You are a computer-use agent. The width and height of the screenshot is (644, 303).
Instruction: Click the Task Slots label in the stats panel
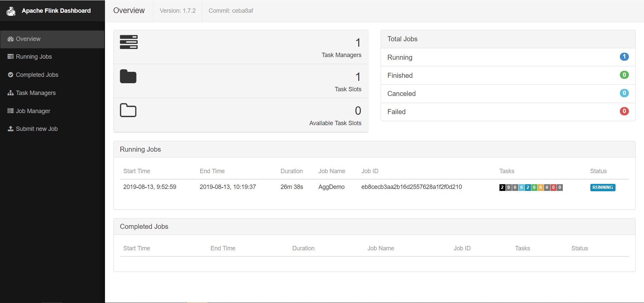348,89
